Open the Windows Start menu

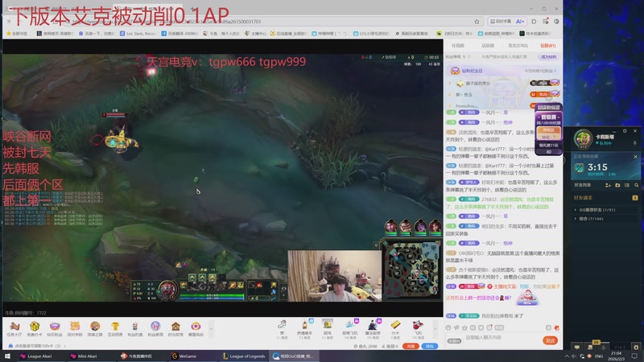coord(7,356)
